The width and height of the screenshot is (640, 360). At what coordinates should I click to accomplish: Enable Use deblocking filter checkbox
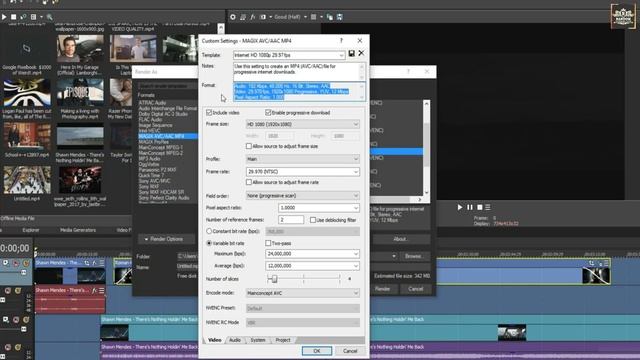(x=313, y=220)
